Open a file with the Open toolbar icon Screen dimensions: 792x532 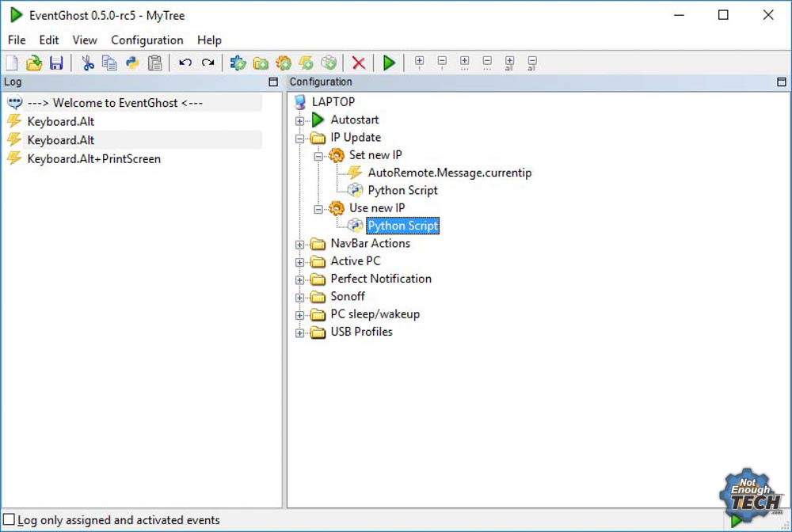pyautogui.click(x=34, y=63)
